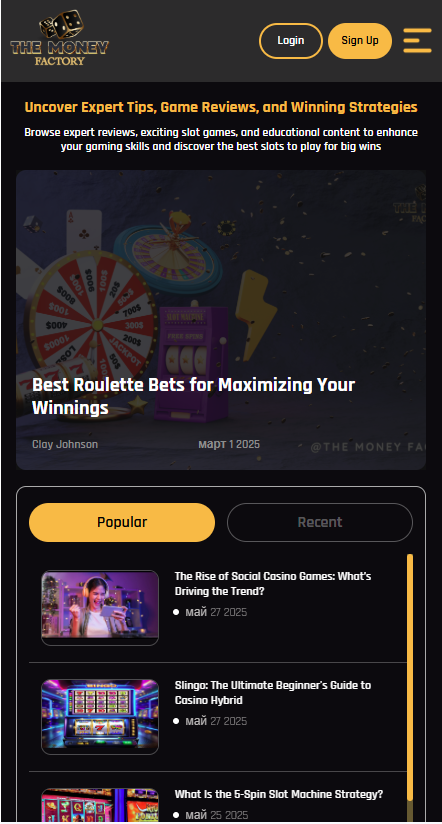The image size is (442, 824).
Task: Click The Money Factory dice logo
Action: (x=59, y=39)
